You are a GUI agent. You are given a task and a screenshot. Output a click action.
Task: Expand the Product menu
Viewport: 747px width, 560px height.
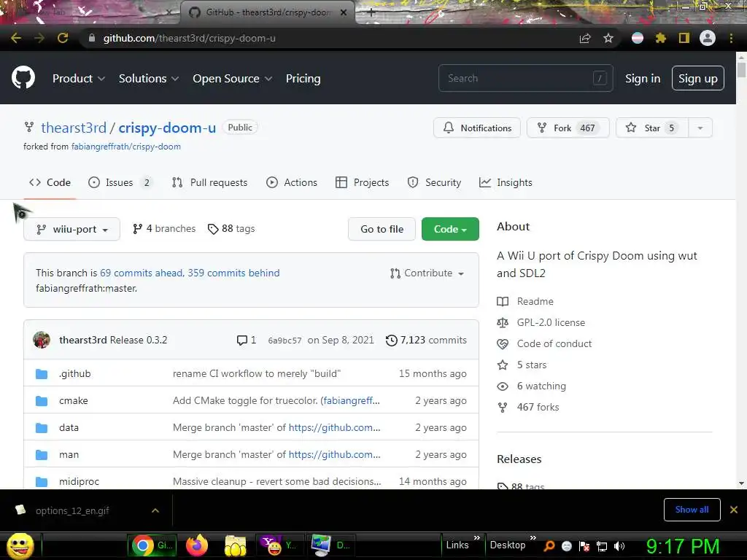[79, 79]
